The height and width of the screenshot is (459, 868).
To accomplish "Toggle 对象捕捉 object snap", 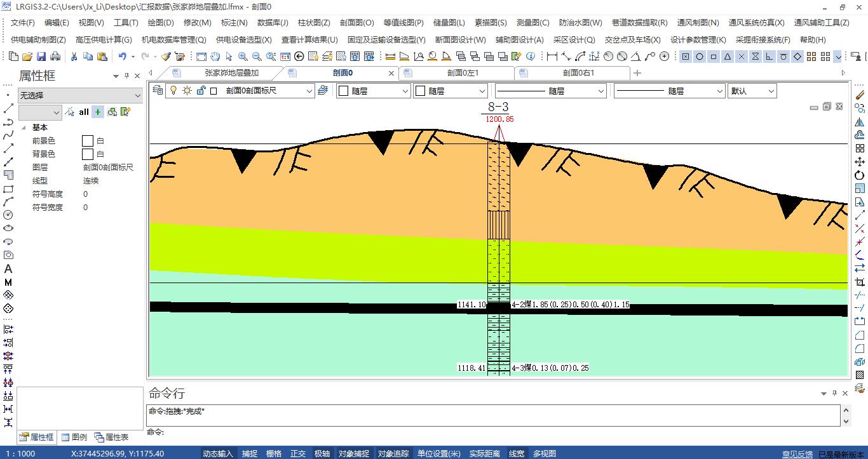I will [353, 453].
